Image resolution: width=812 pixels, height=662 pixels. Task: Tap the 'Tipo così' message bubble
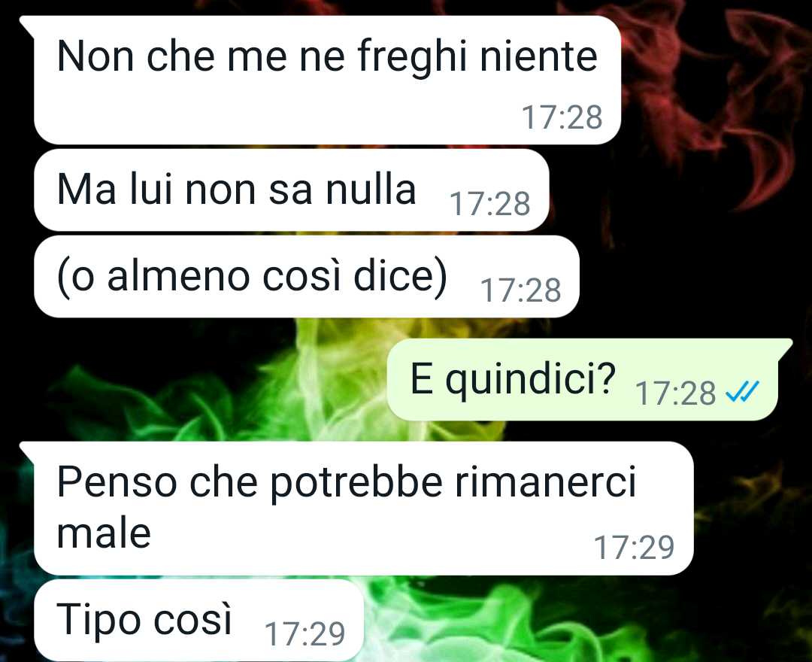pyautogui.click(x=198, y=620)
